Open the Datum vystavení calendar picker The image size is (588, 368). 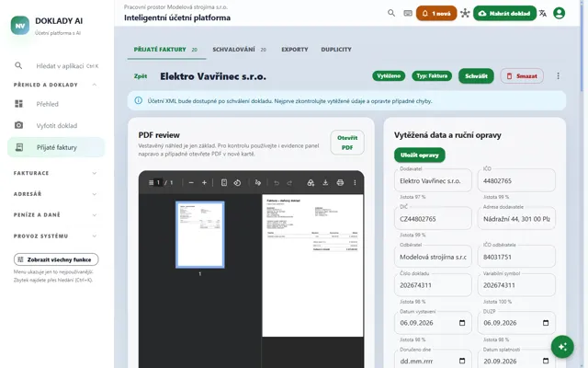pos(462,323)
